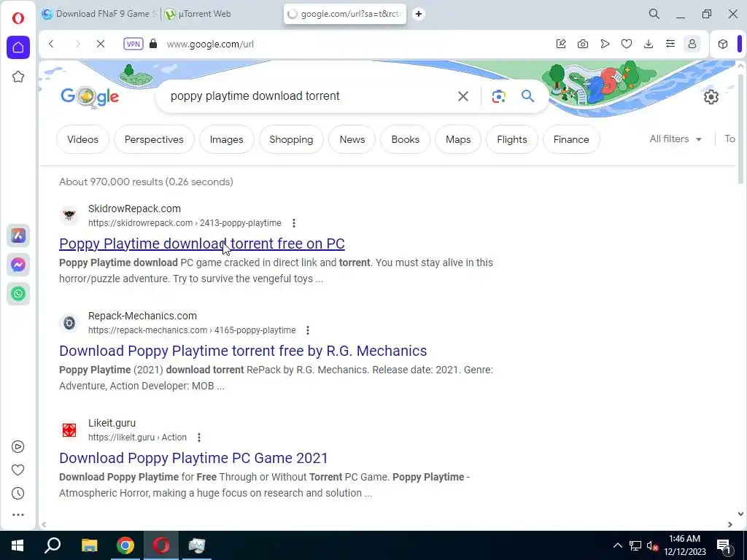Filter results by Images
This screenshot has width=747, height=560.
click(x=226, y=139)
